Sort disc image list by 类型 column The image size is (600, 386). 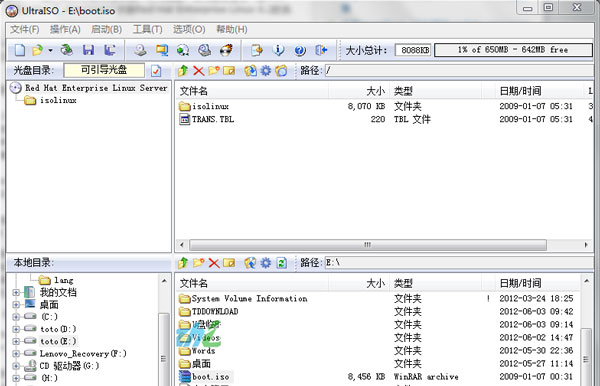tap(435, 91)
